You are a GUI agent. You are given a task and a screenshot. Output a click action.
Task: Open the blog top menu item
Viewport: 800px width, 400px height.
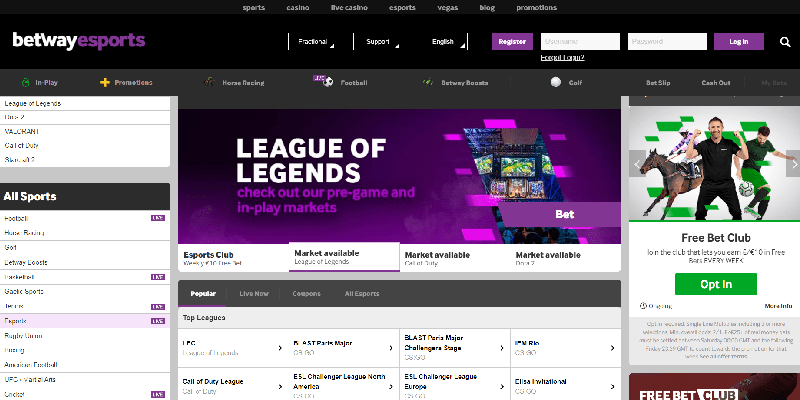[x=487, y=8]
